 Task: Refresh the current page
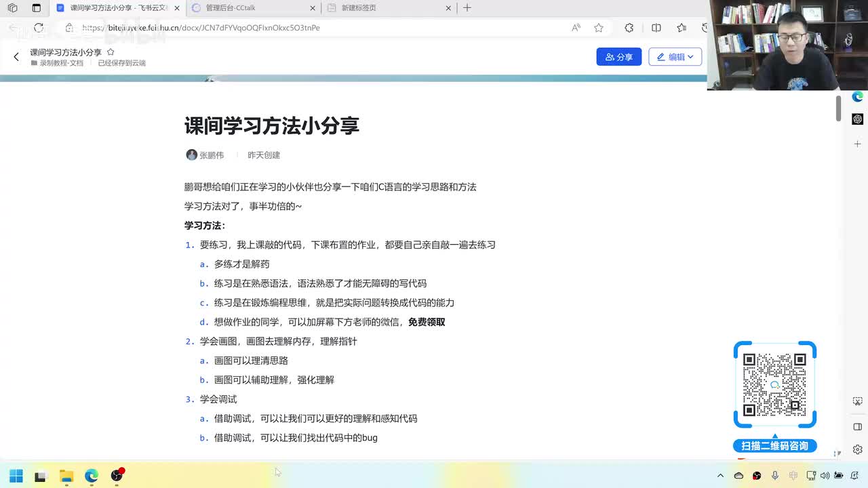pyautogui.click(x=39, y=28)
